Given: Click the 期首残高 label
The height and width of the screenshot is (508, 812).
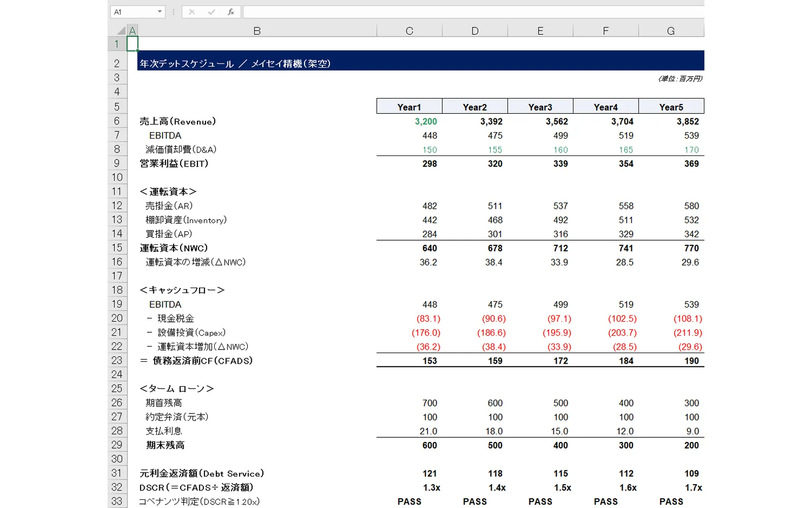Looking at the screenshot, I should [164, 403].
